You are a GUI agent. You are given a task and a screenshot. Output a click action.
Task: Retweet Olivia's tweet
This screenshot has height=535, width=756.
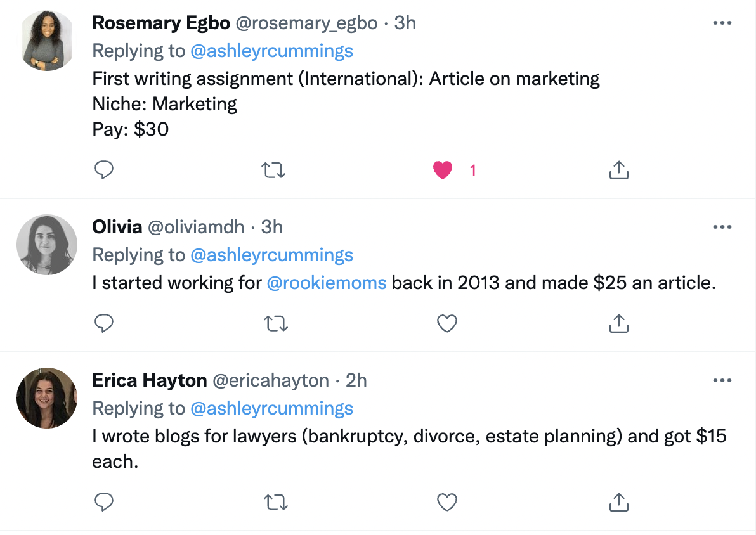pos(275,323)
